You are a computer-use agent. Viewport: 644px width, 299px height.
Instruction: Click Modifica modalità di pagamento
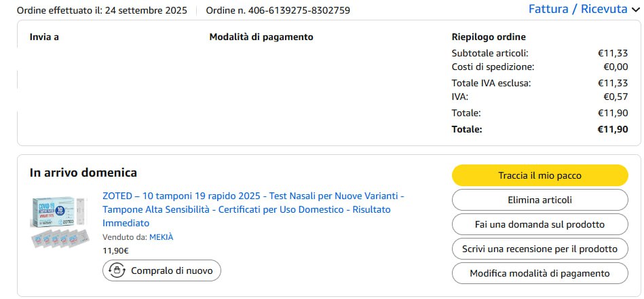tap(539, 273)
